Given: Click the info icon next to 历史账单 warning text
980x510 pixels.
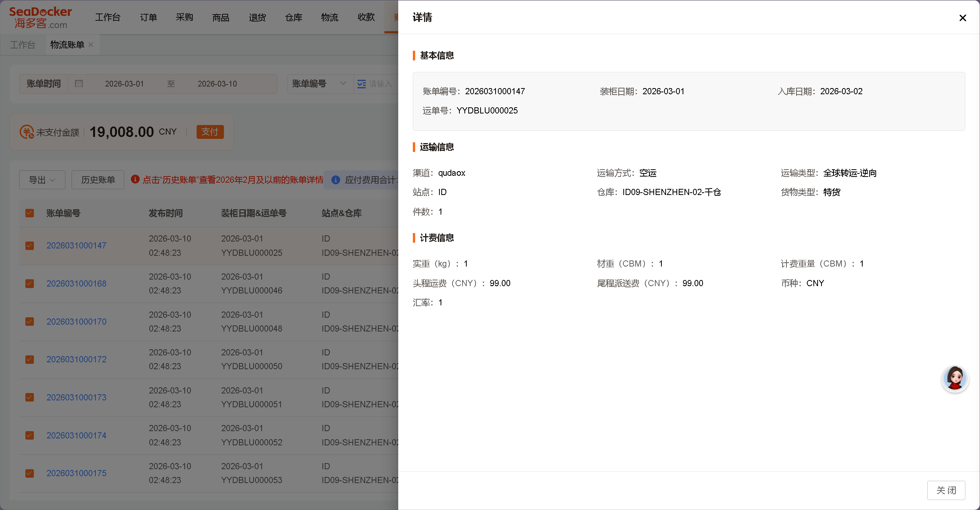Looking at the screenshot, I should click(x=135, y=179).
